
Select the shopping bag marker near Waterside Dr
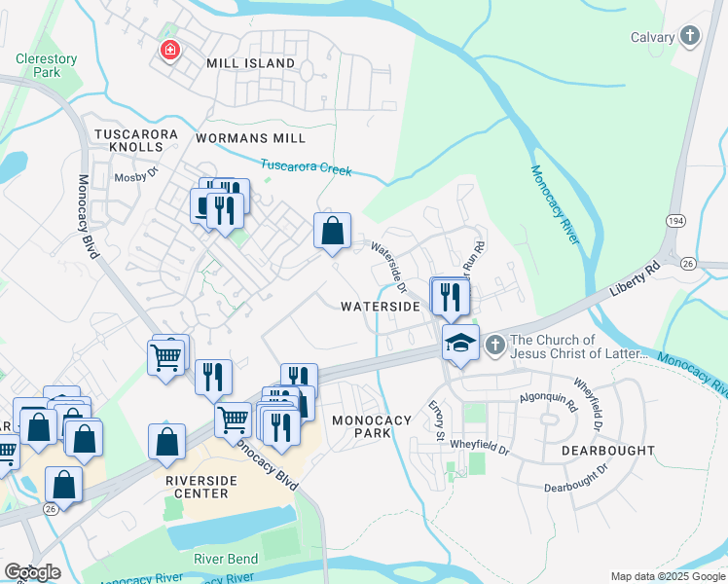point(332,234)
